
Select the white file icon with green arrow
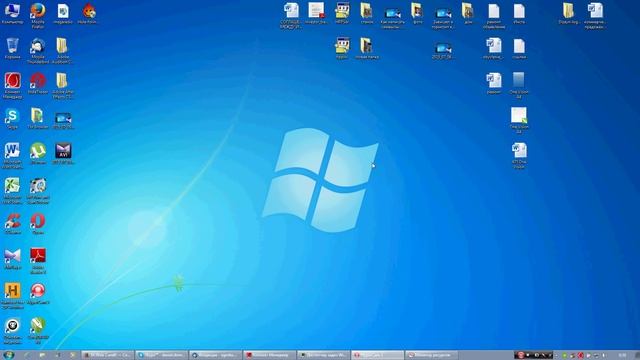[x=519, y=116]
